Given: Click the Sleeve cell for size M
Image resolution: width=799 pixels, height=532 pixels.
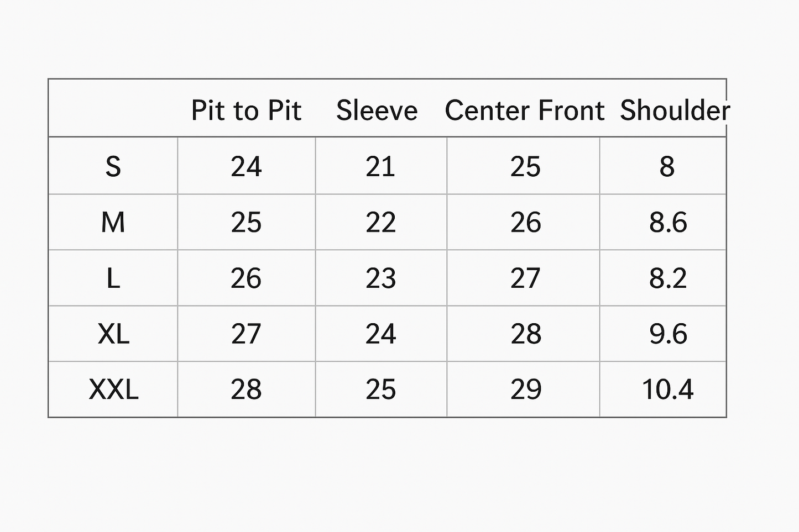Looking at the screenshot, I should pyautogui.click(x=380, y=222).
